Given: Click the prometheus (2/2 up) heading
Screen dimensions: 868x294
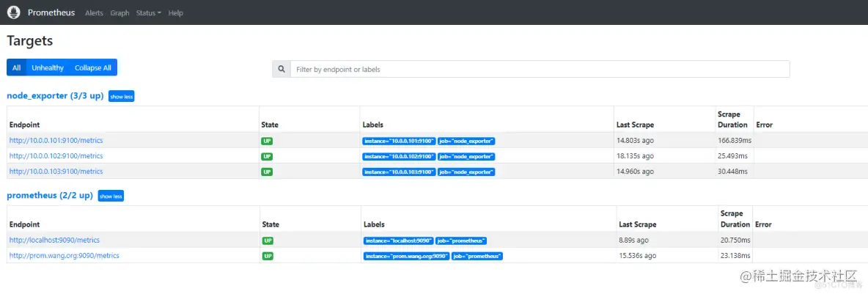Looking at the screenshot, I should click(50, 196).
